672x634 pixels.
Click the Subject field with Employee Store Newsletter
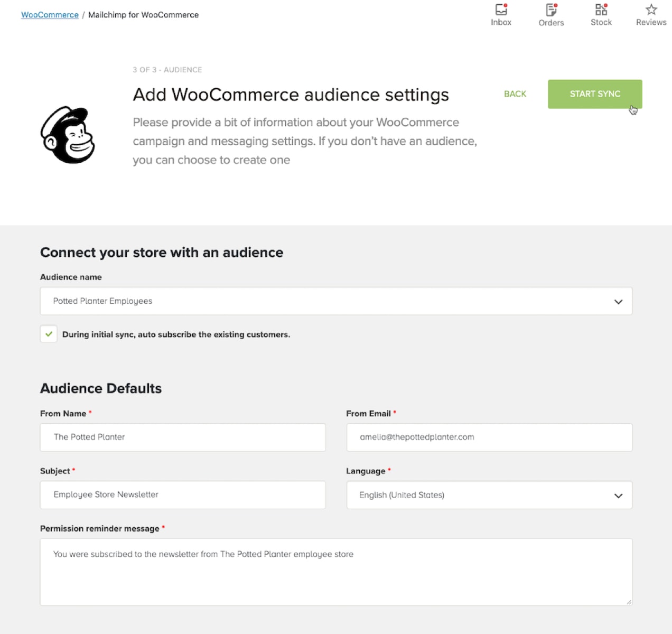(182, 495)
